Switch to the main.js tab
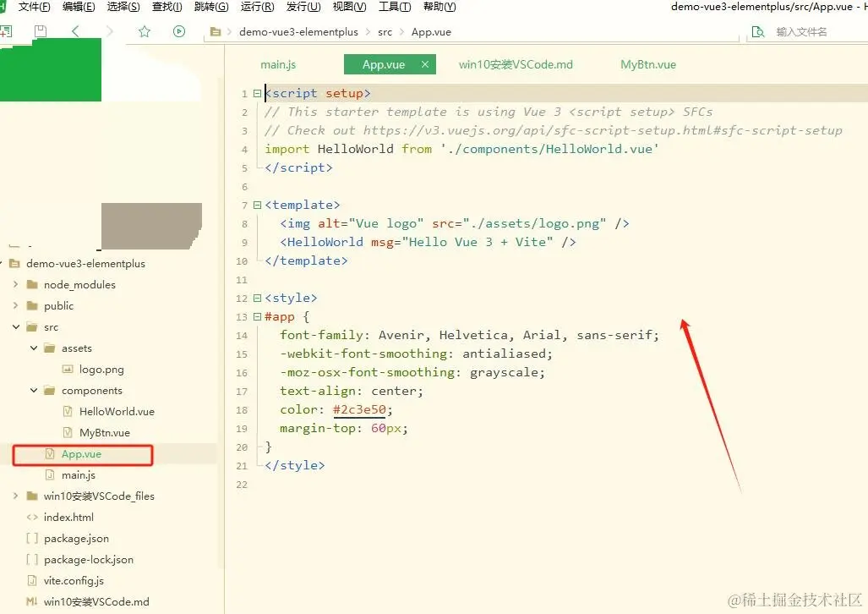 click(278, 64)
